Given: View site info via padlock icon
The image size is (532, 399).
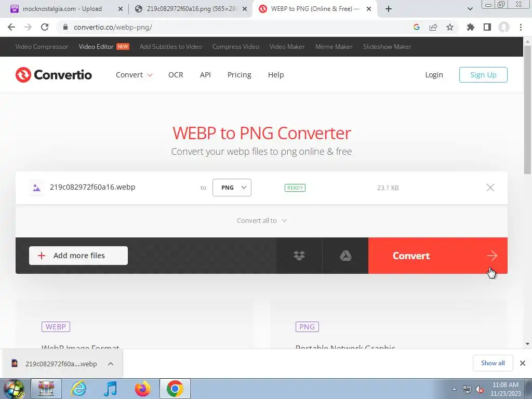Looking at the screenshot, I should tap(65, 27).
